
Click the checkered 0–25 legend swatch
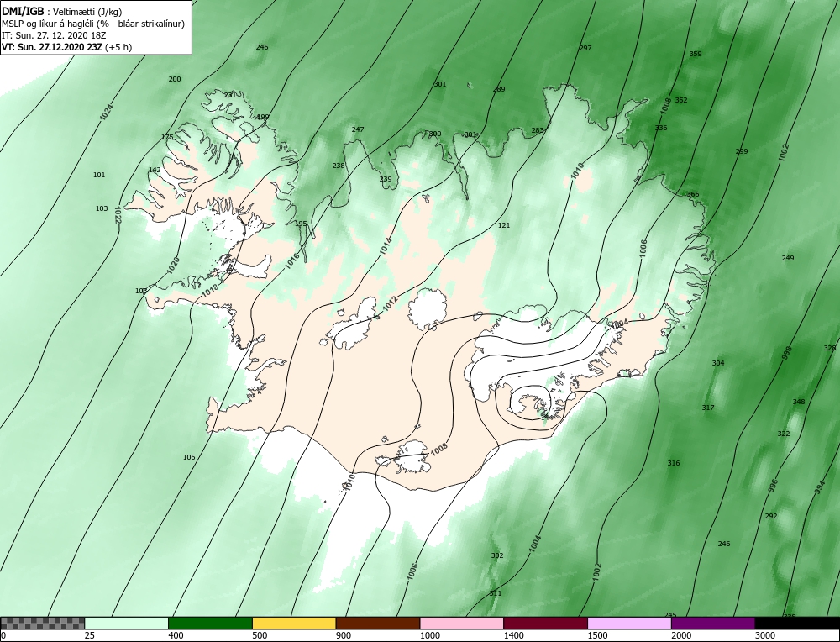click(x=42, y=623)
